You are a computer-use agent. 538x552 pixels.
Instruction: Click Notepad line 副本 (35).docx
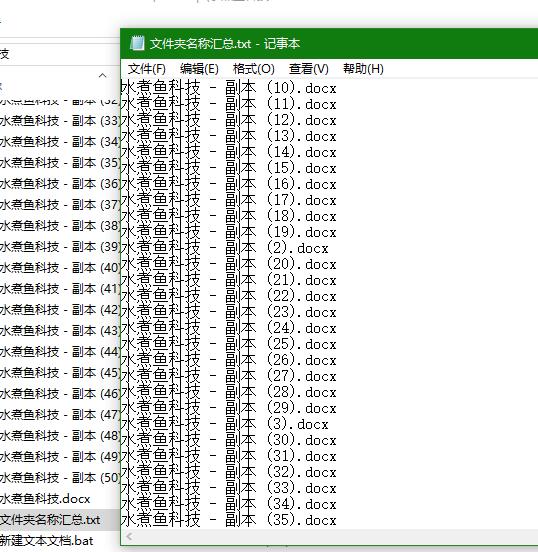pyautogui.click(x=229, y=520)
